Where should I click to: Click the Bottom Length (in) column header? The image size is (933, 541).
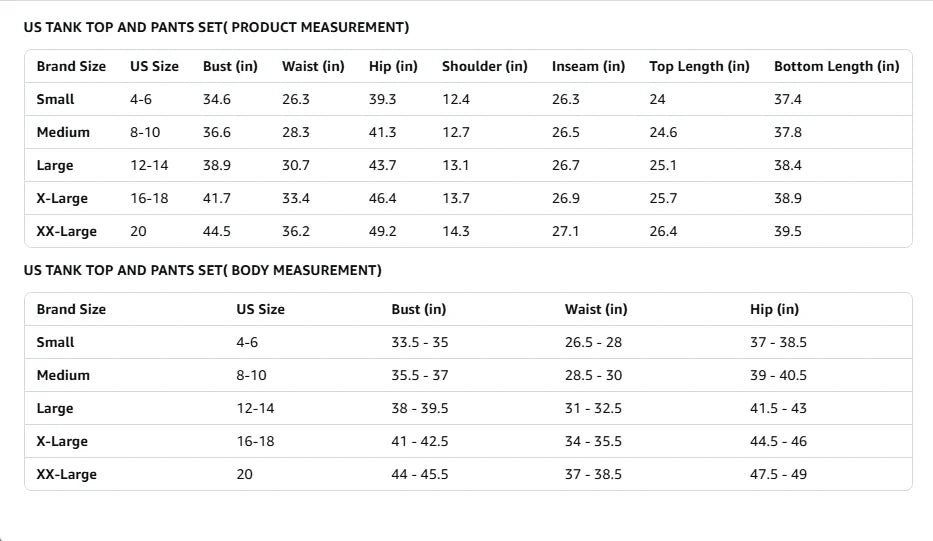pyautogui.click(x=837, y=66)
